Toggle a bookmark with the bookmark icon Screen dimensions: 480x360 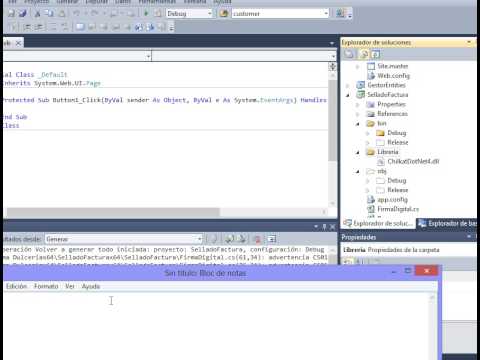point(80,27)
